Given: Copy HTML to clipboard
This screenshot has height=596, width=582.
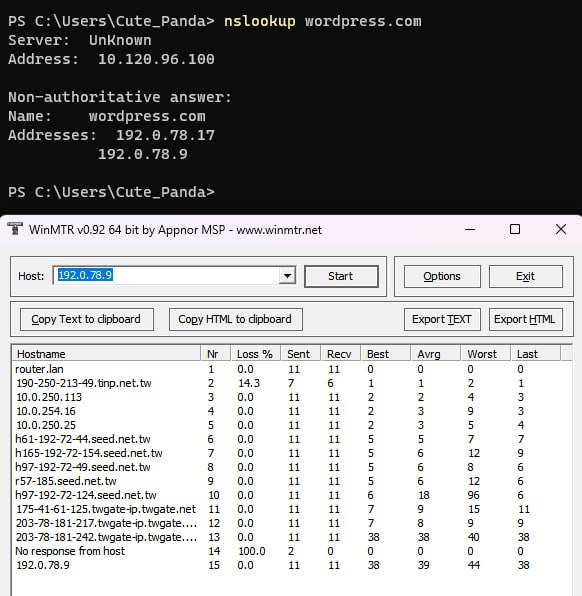Looking at the screenshot, I should 235,319.
